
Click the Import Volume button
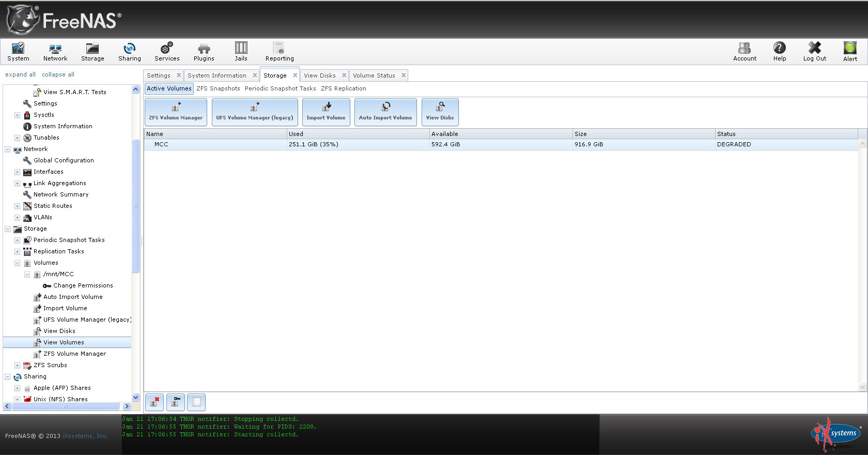326,112
